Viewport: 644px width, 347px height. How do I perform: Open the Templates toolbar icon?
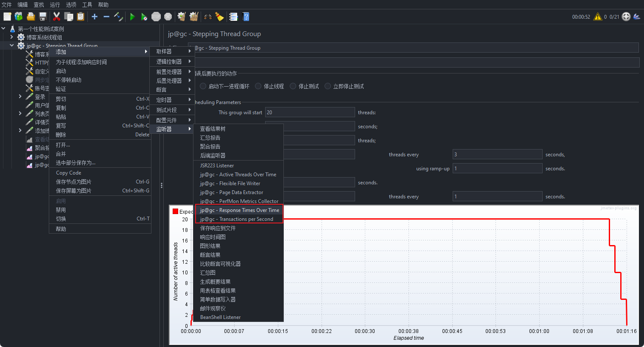point(19,17)
